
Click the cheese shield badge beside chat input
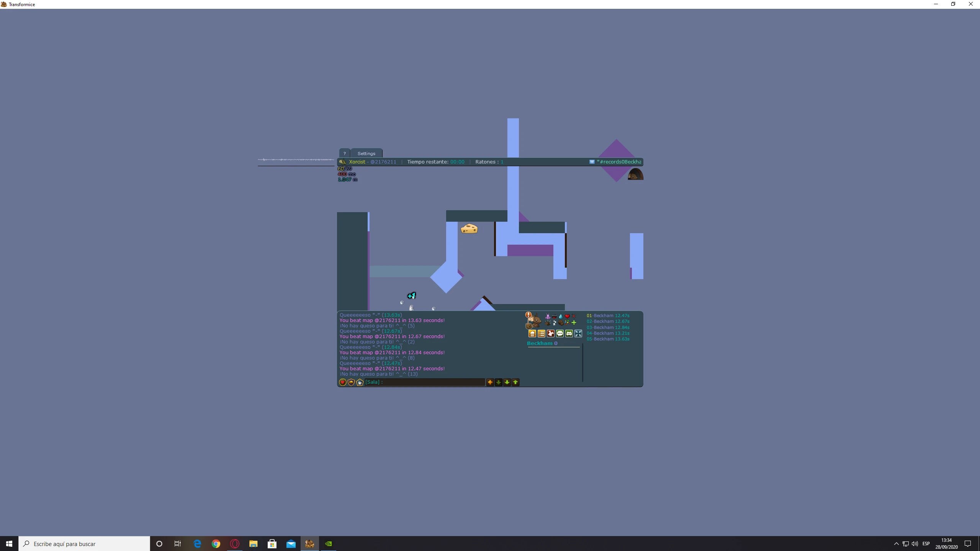tap(351, 382)
